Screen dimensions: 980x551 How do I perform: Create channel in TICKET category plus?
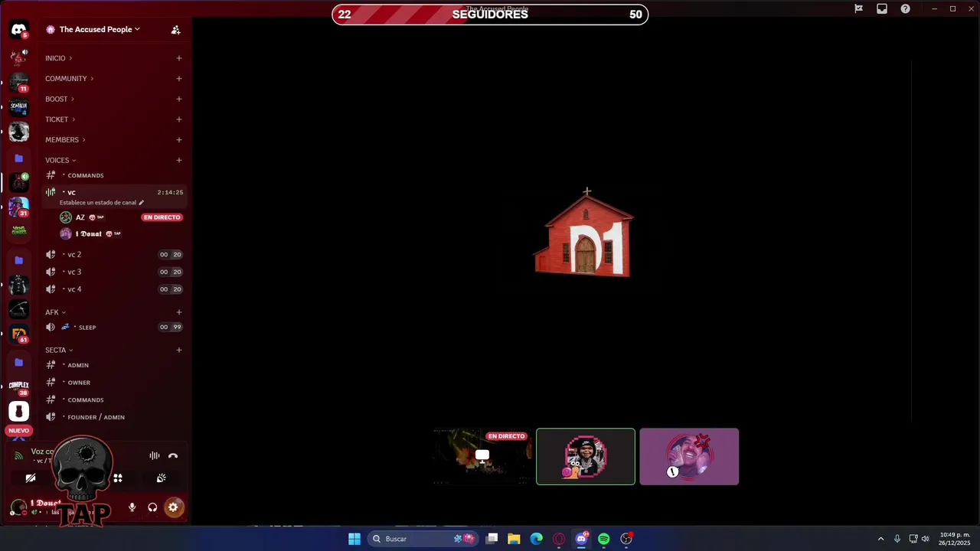pyautogui.click(x=179, y=119)
